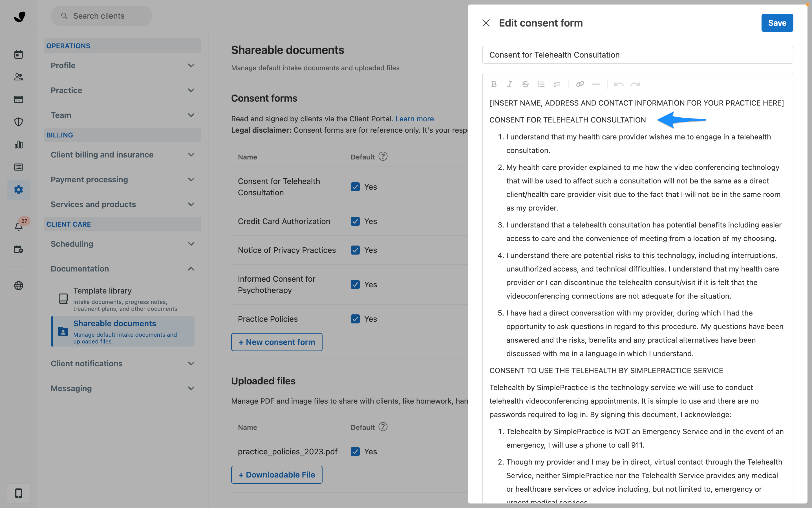The width and height of the screenshot is (812, 508).
Task: Expand Client billing and insurance section
Action: coord(122,155)
